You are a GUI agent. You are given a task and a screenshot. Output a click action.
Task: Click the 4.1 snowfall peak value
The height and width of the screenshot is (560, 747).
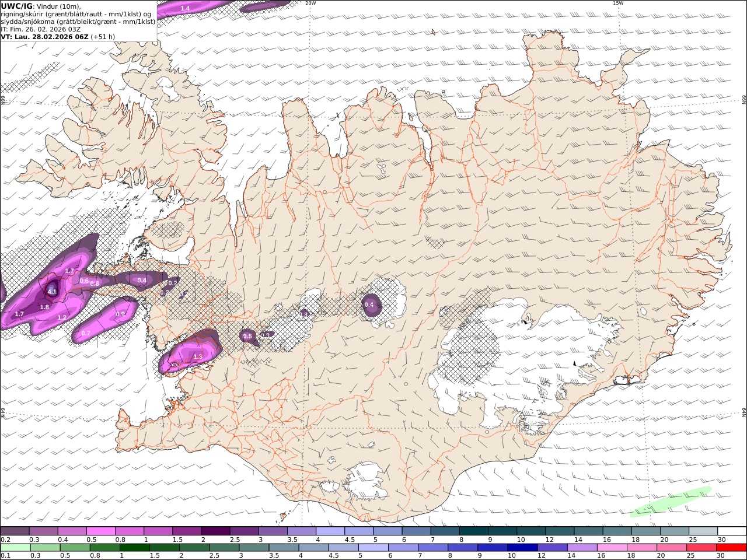tap(52, 292)
